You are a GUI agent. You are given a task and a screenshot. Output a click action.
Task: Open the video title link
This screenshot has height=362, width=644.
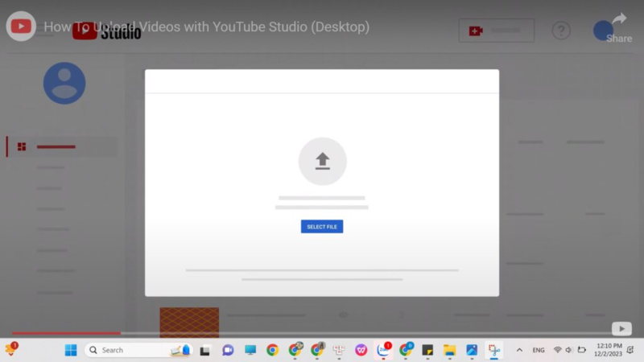[206, 27]
